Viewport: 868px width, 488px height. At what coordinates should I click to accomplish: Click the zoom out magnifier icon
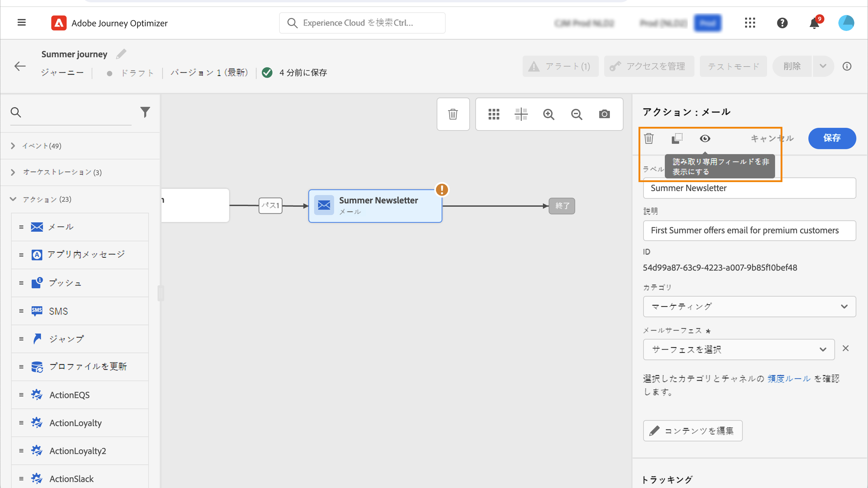[577, 114]
